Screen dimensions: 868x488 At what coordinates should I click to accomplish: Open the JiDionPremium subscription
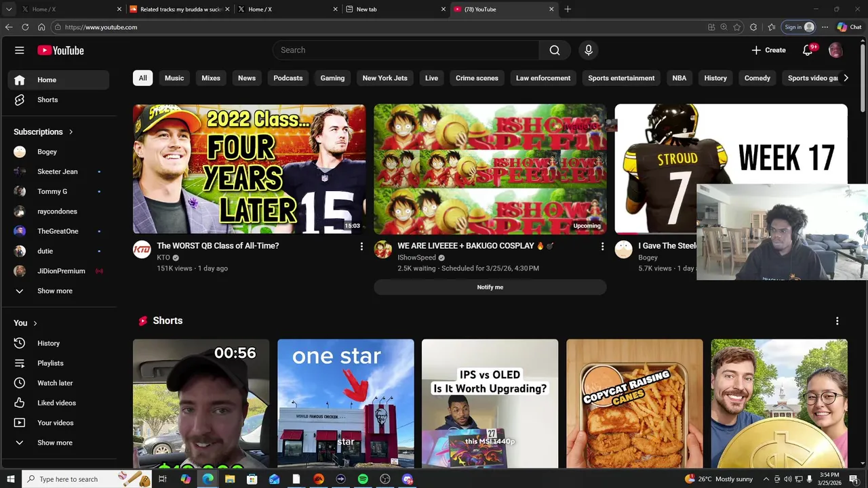58,271
